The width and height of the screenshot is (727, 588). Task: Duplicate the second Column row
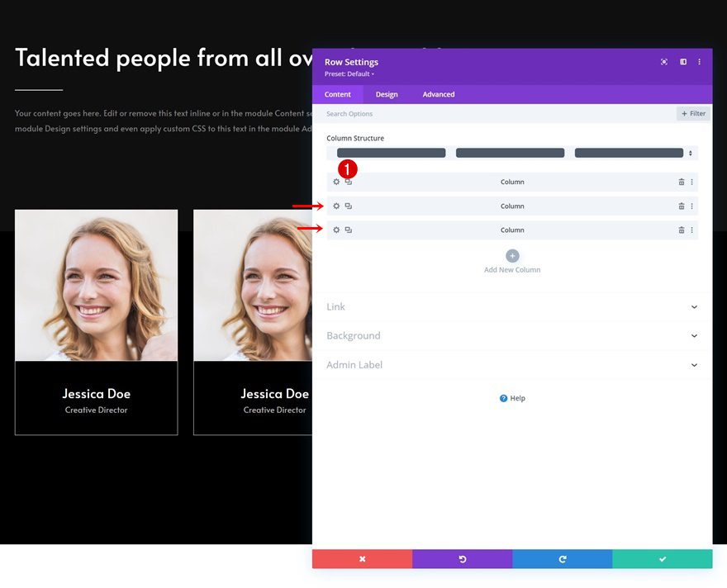click(x=348, y=206)
